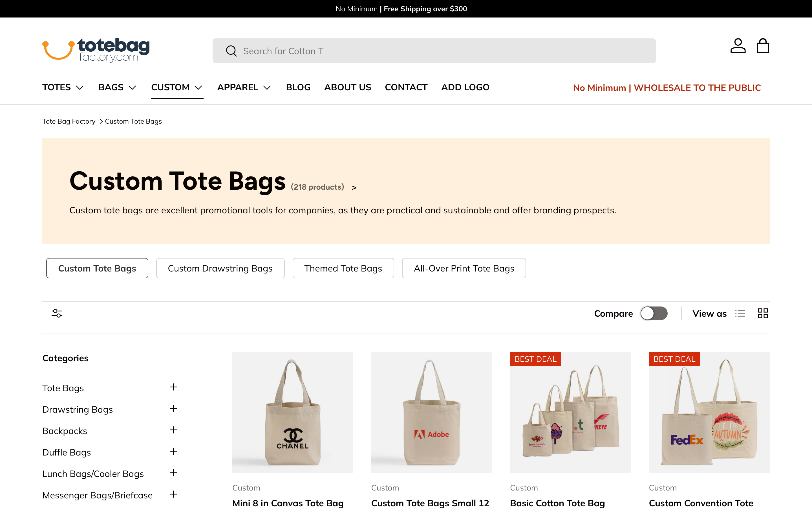Toggle the Compare switch

654,314
